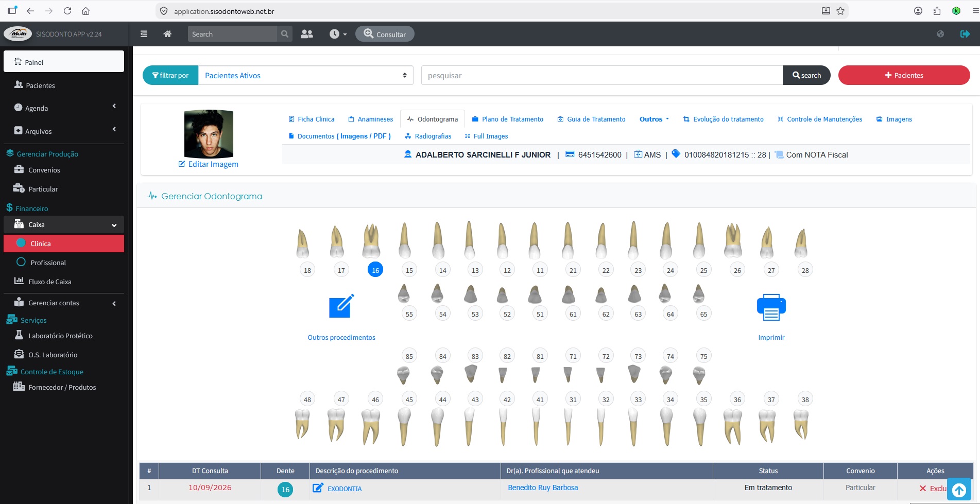The image size is (980, 504).
Task: Select deciduous tooth 55 image
Action: (x=404, y=293)
